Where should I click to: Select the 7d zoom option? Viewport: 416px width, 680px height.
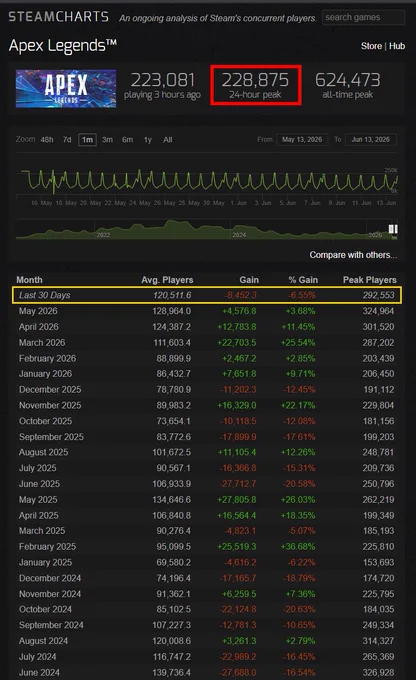click(x=67, y=140)
